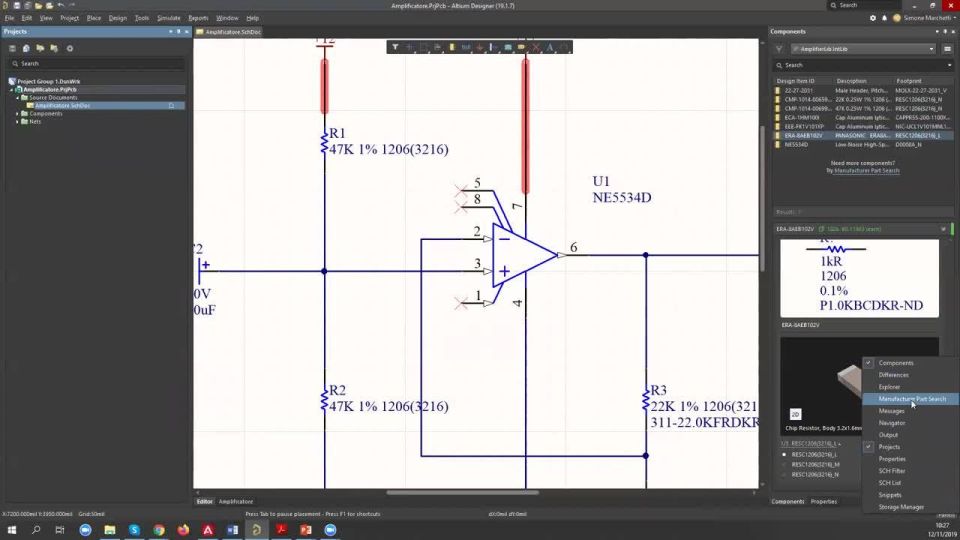Switch to the Amplificatore.SchDoc document tab
This screenshot has width=960, height=540.
(x=229, y=32)
